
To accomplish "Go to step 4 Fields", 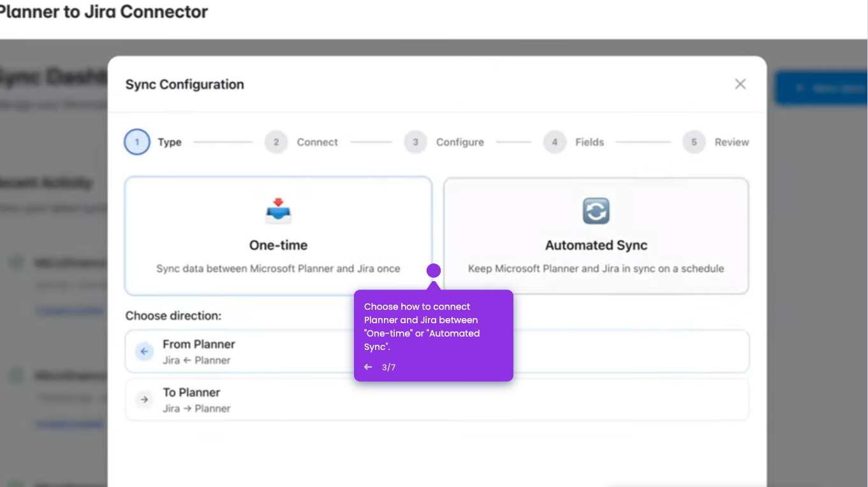I will click(573, 142).
